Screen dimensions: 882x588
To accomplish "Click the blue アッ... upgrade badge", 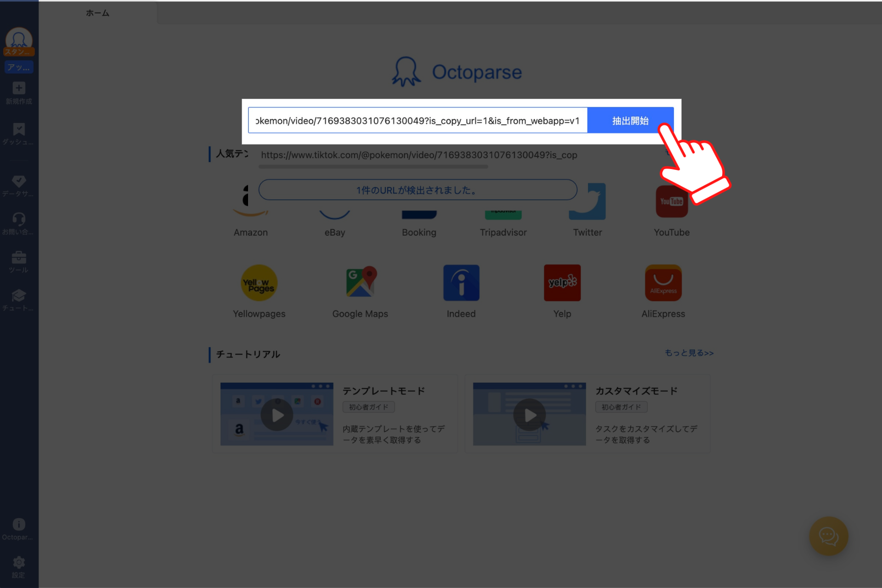I will pyautogui.click(x=19, y=67).
